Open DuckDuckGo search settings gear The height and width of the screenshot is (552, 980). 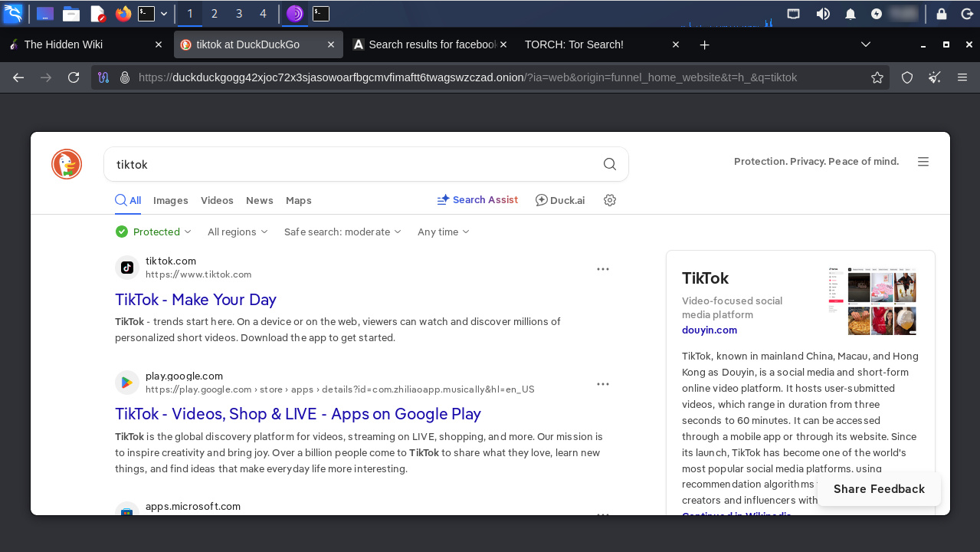click(x=610, y=200)
